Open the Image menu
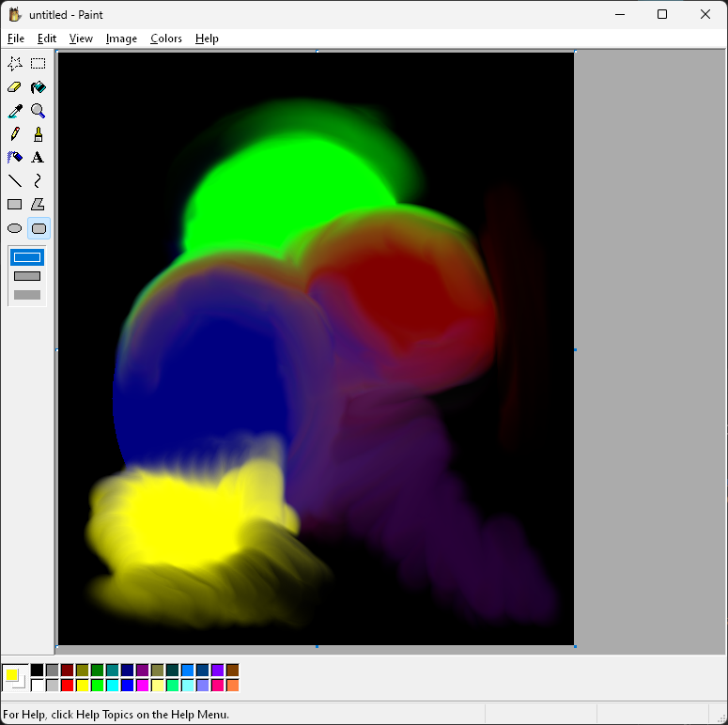Image resolution: width=728 pixels, height=725 pixels. [121, 39]
